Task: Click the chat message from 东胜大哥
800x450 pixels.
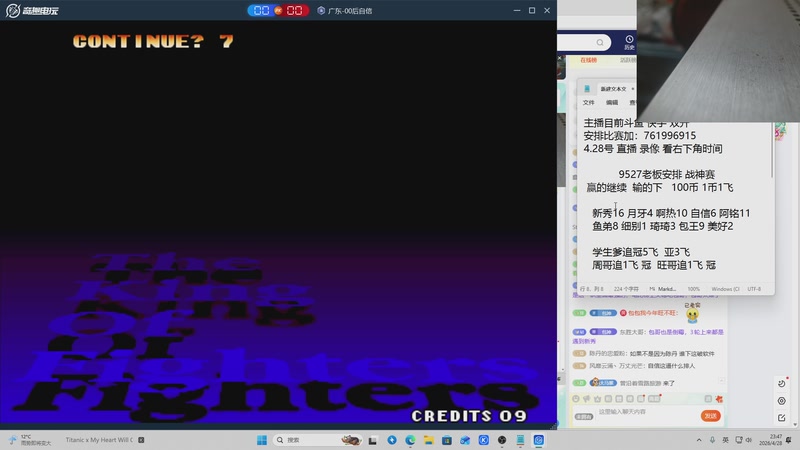Action: [648, 336]
